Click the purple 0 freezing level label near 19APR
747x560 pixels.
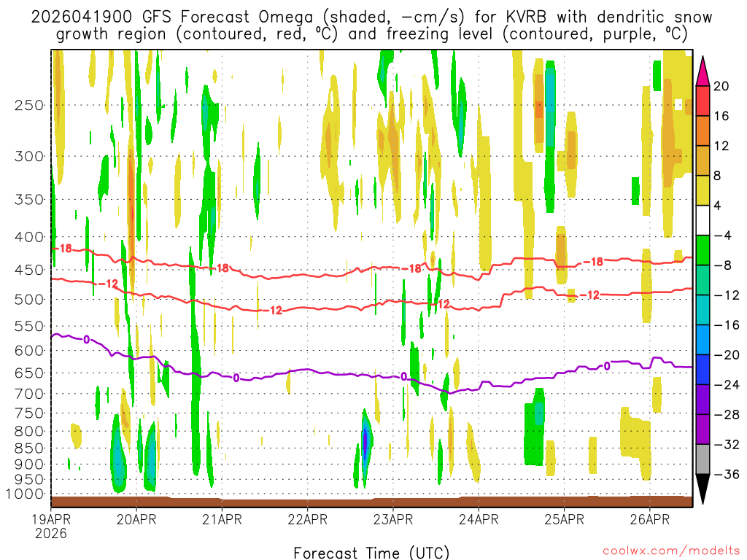pos(86,340)
